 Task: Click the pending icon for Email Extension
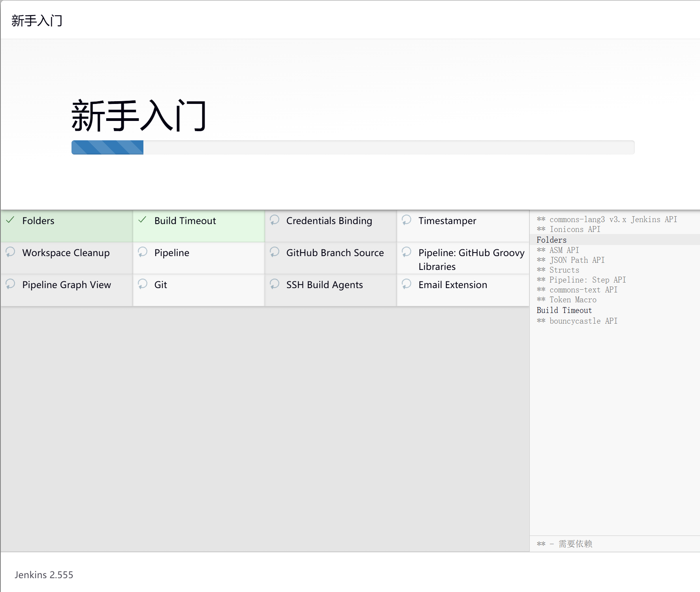pos(406,284)
